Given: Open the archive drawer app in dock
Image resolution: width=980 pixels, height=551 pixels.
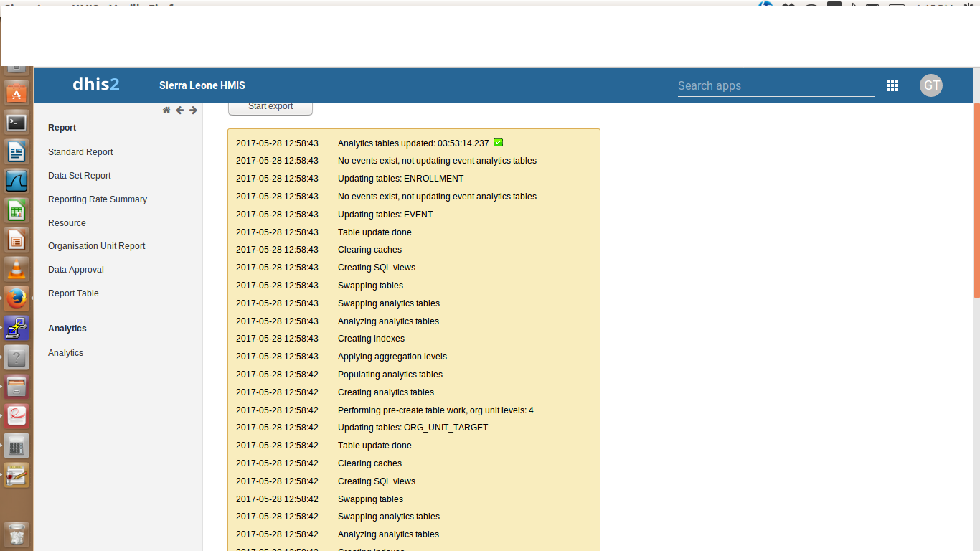Looking at the screenshot, I should click(17, 387).
